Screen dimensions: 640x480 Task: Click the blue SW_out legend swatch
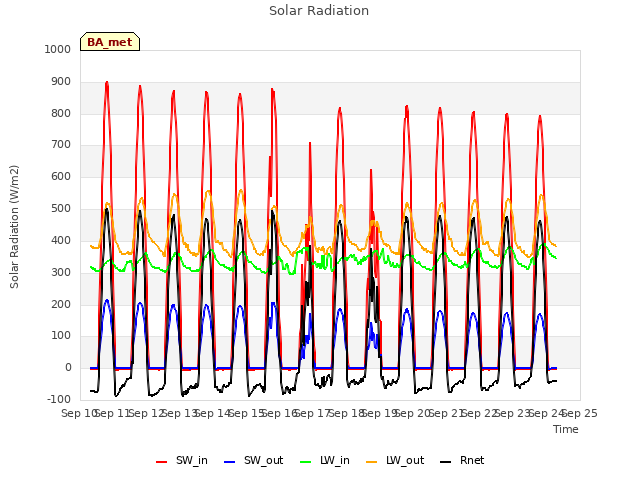[230, 462]
